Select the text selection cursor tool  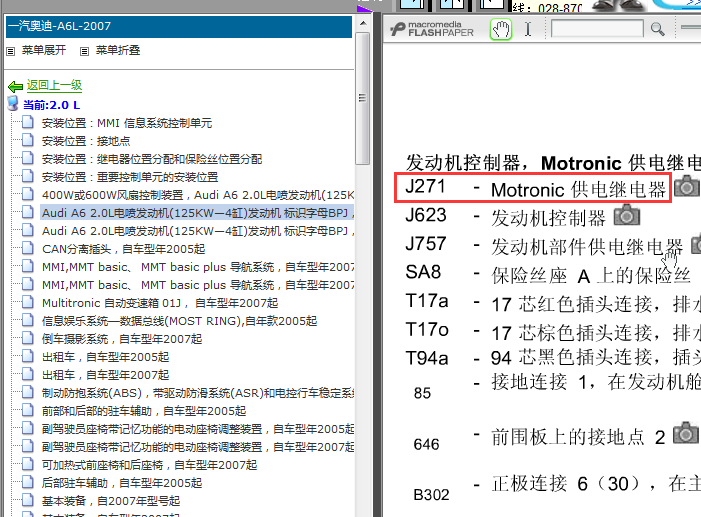(528, 30)
